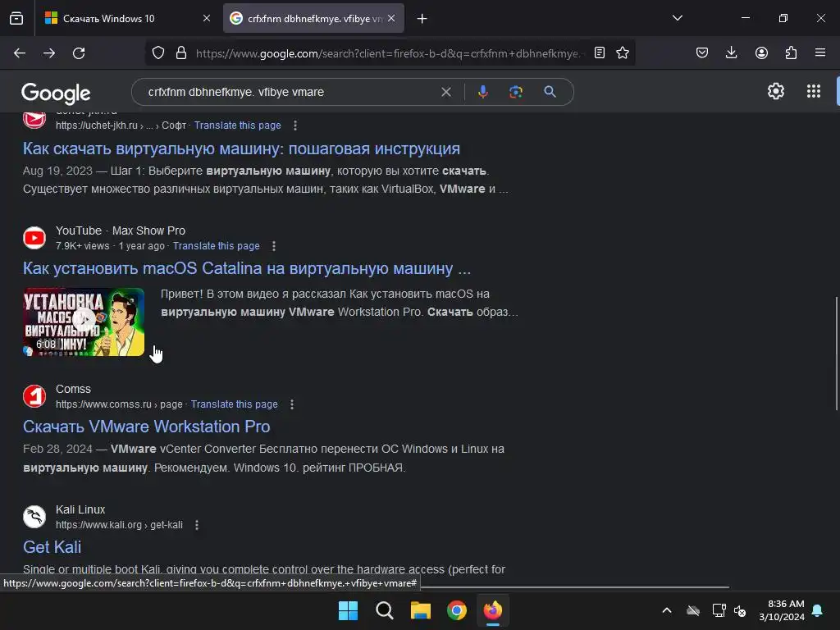The height and width of the screenshot is (630, 840).
Task: Select the Google search results tab
Action: point(313,18)
